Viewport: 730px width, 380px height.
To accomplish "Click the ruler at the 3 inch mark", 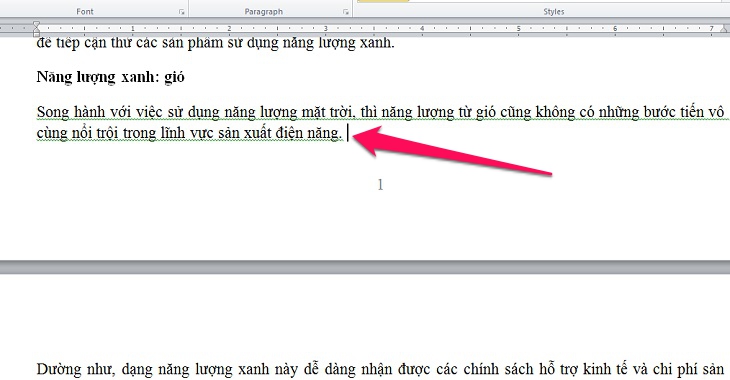I will click(325, 28).
